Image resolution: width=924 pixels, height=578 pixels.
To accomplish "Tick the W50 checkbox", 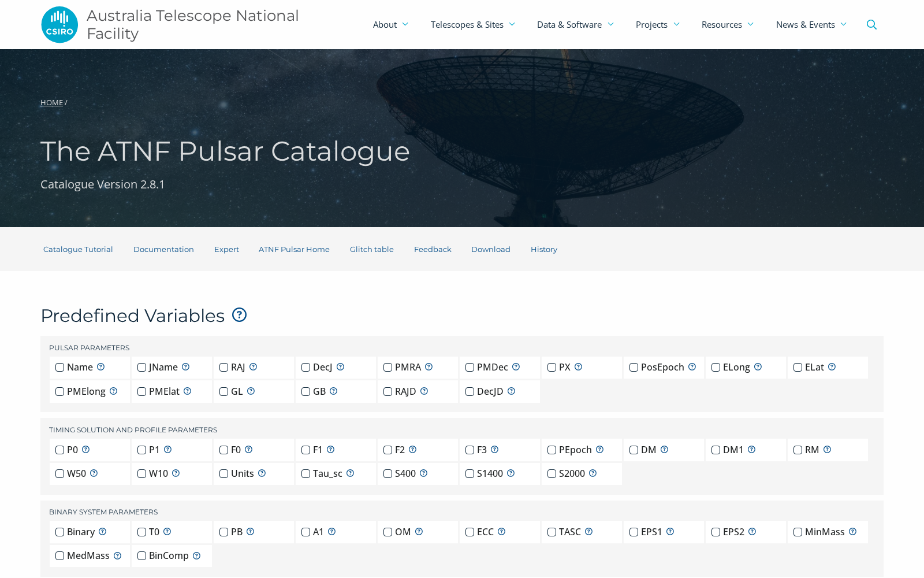I will tap(59, 474).
